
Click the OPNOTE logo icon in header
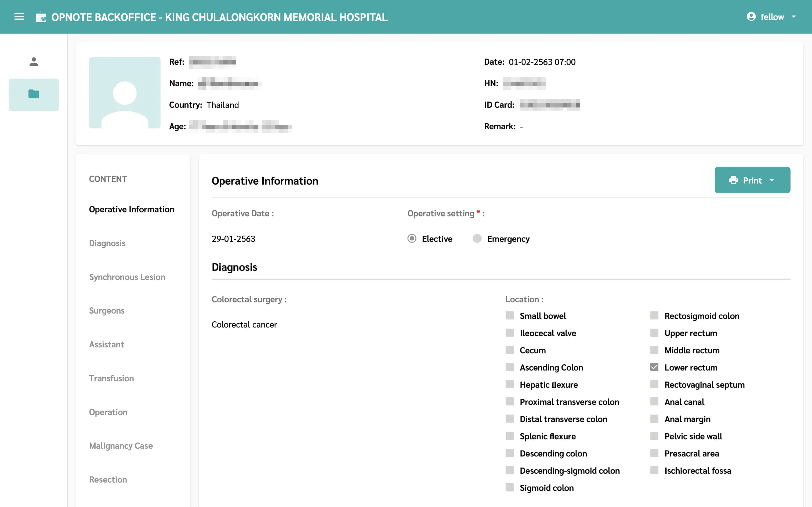click(x=41, y=17)
